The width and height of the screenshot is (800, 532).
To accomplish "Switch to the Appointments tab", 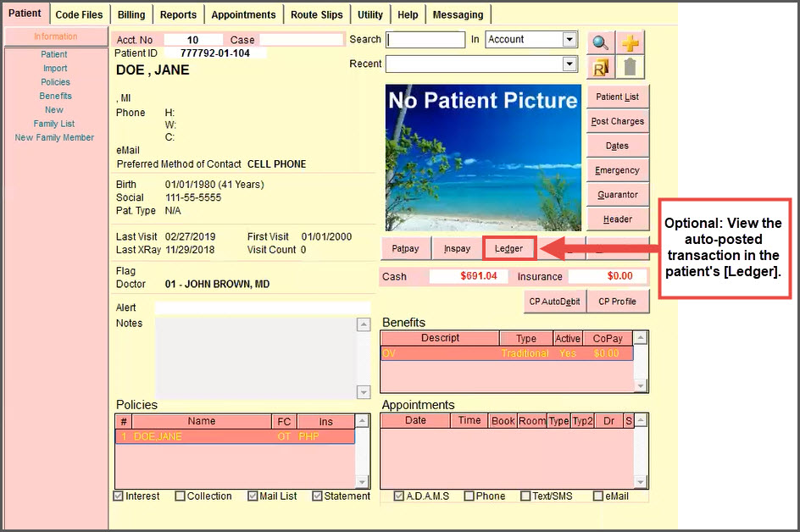I will tap(243, 14).
